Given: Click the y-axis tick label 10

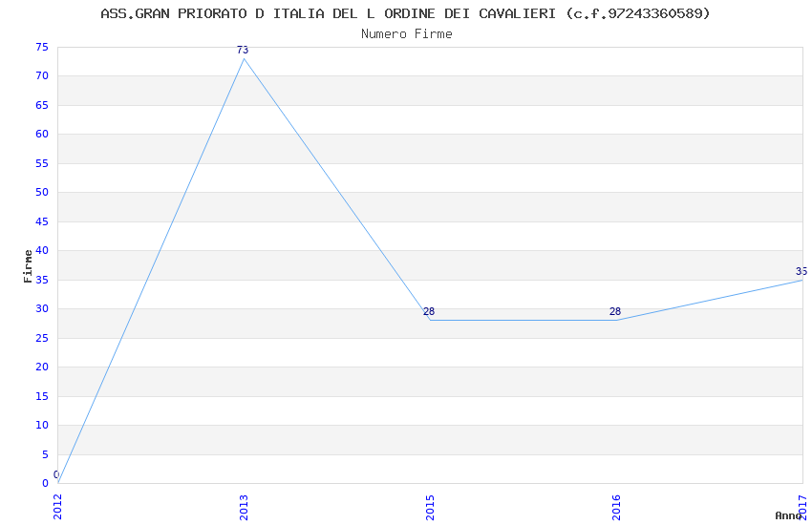Looking at the screenshot, I should 42,425.
